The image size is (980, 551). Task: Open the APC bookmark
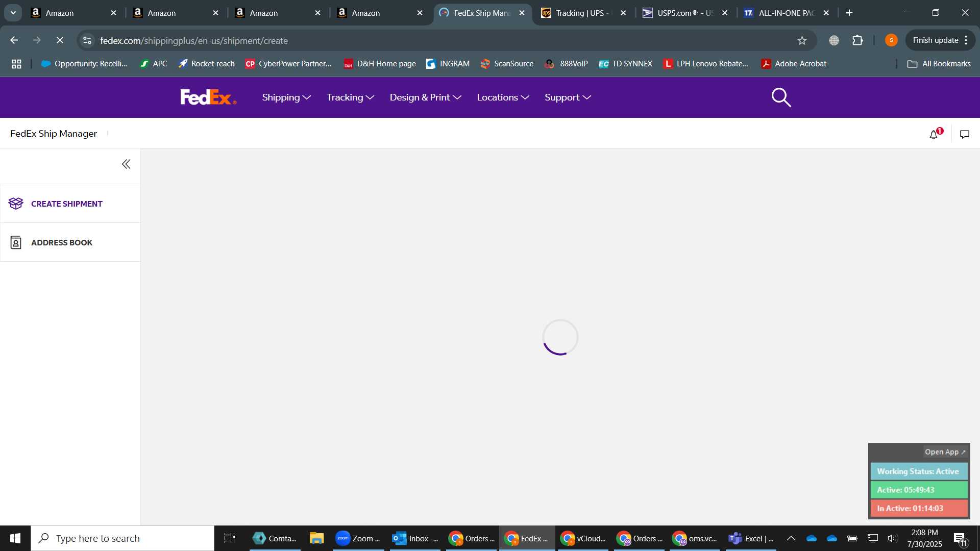coord(153,64)
